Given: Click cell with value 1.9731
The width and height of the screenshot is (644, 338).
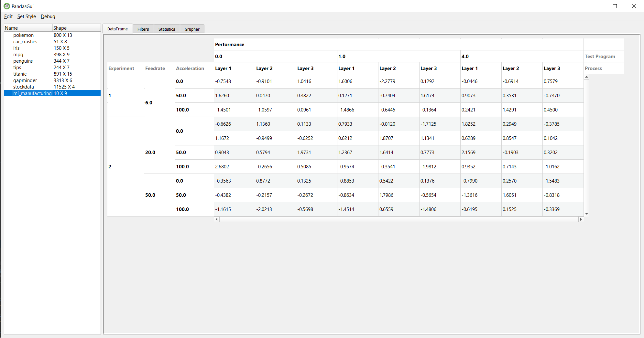Looking at the screenshot, I should point(316,153).
